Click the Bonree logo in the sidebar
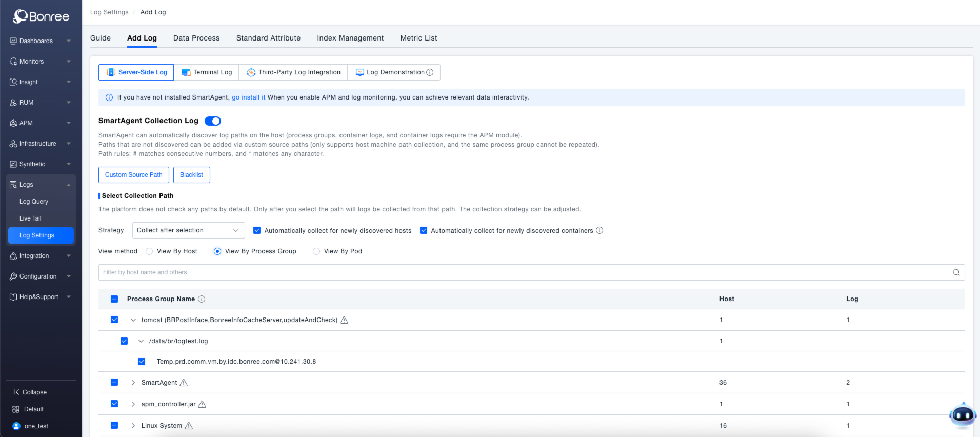The width and height of the screenshot is (980, 437). (x=41, y=16)
